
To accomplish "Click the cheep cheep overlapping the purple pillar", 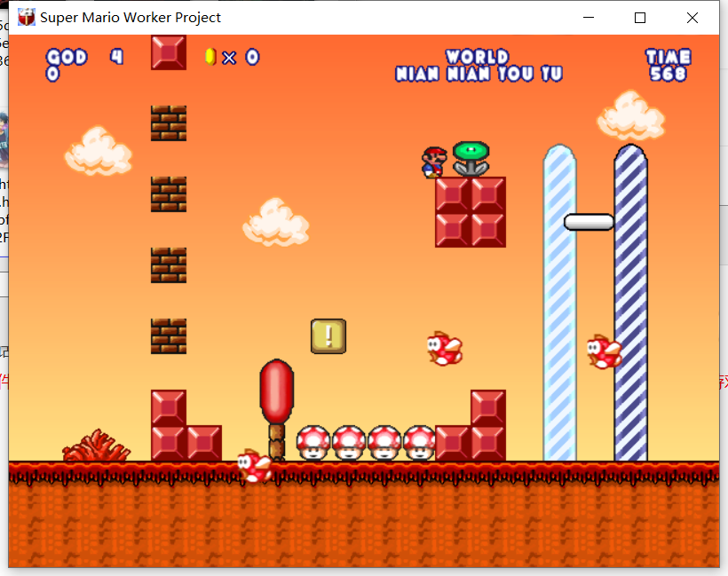I will pos(604,351).
